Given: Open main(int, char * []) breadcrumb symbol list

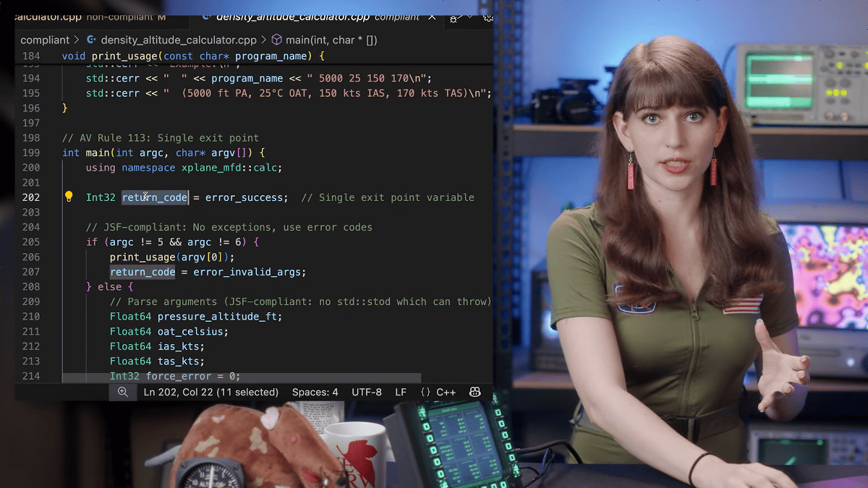Looking at the screenshot, I should 331,40.
